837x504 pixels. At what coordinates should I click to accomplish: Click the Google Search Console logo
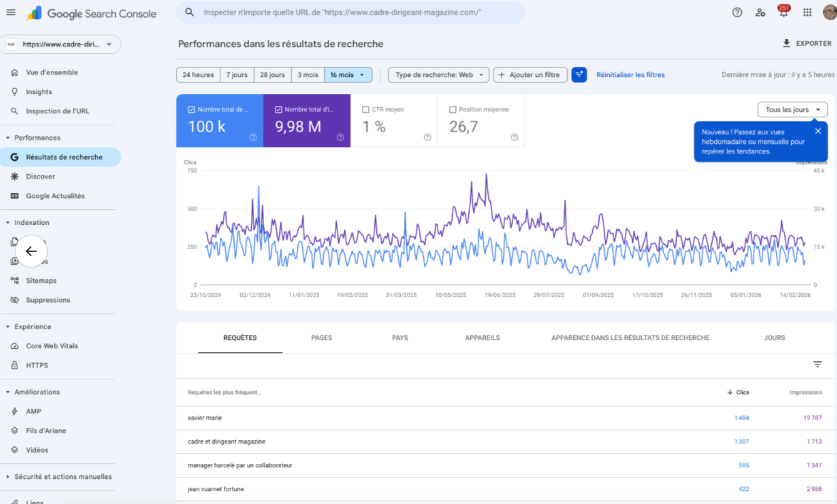[91, 13]
